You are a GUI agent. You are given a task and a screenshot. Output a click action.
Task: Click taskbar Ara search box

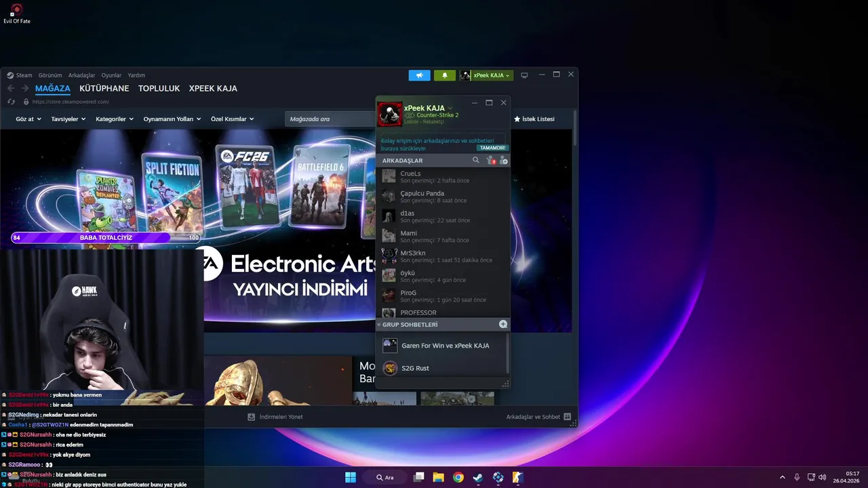tap(385, 477)
